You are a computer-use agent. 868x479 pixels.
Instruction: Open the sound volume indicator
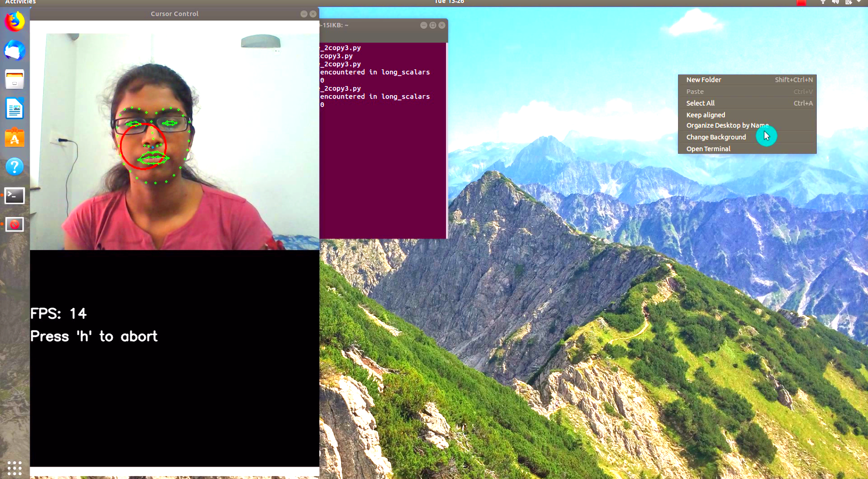click(835, 2)
